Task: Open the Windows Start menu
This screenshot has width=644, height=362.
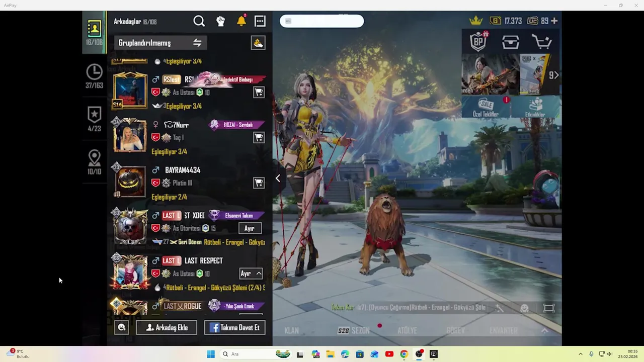Action: click(x=211, y=354)
